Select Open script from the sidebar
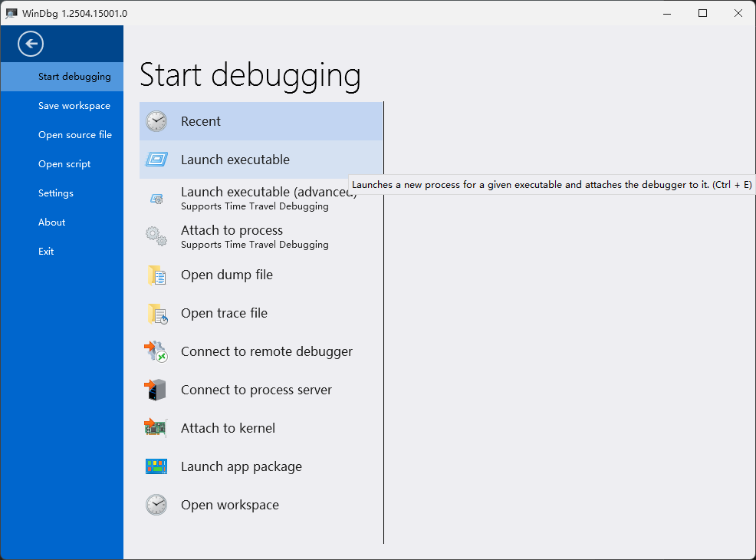The width and height of the screenshot is (756, 560). coord(61,164)
